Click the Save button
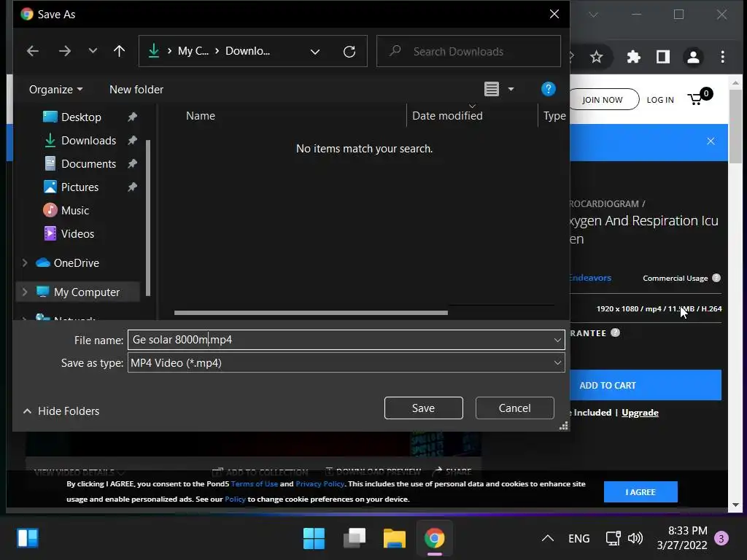The height and width of the screenshot is (560, 747). 424,408
